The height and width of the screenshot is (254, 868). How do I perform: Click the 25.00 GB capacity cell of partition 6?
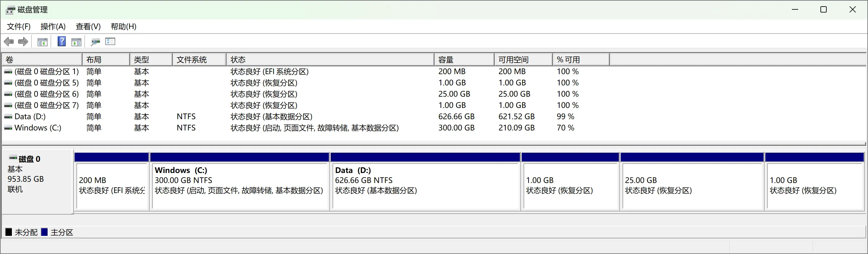[454, 94]
